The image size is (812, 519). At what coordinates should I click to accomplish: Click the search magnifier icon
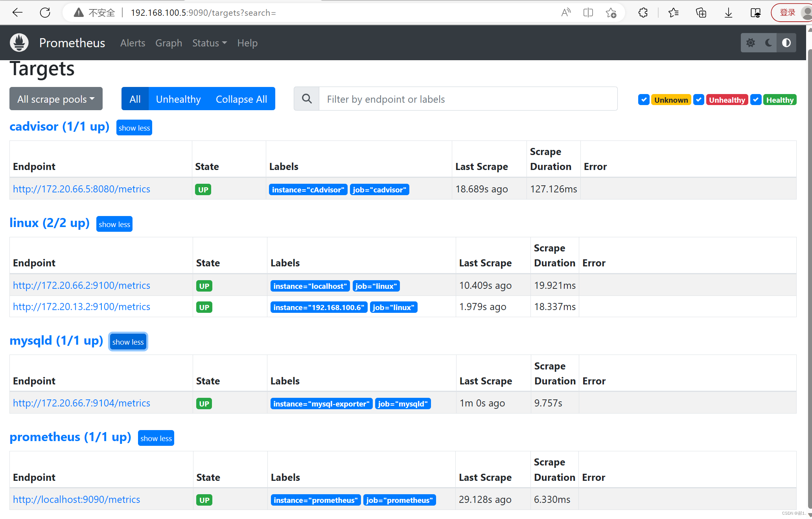(307, 99)
